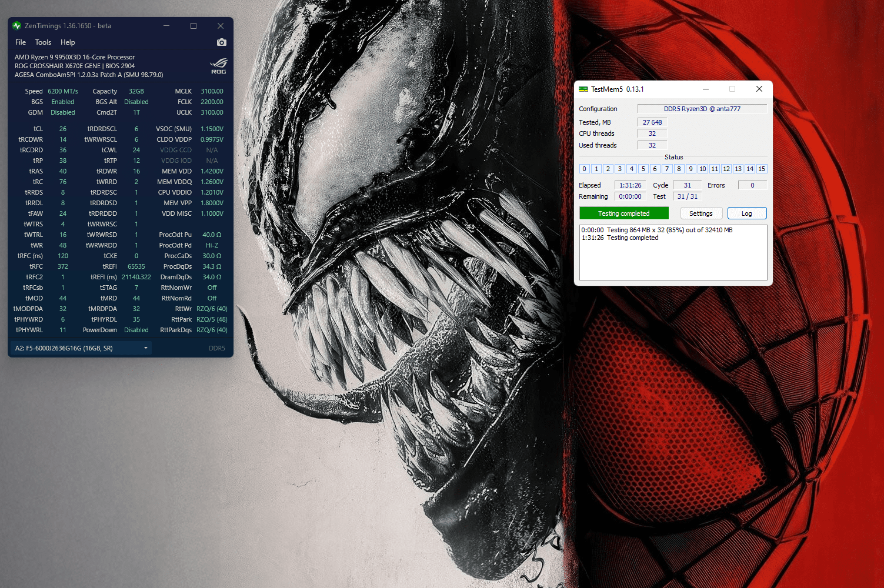Open the File menu in ZenTimings
The height and width of the screenshot is (588, 884).
[21, 42]
